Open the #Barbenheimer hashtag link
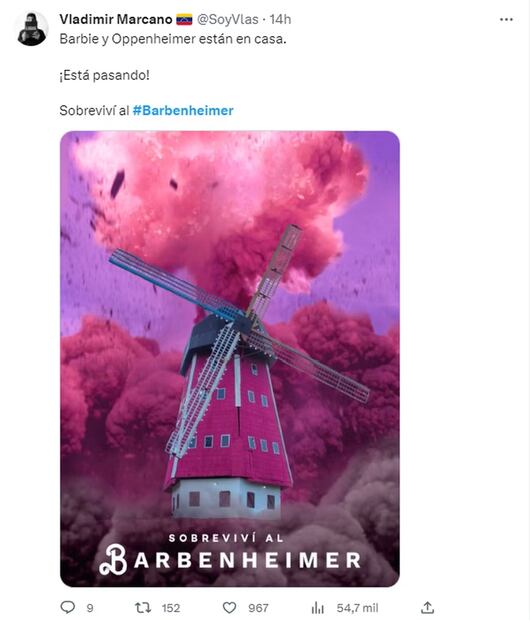Viewport: 530px width, 620px height. pyautogui.click(x=183, y=110)
